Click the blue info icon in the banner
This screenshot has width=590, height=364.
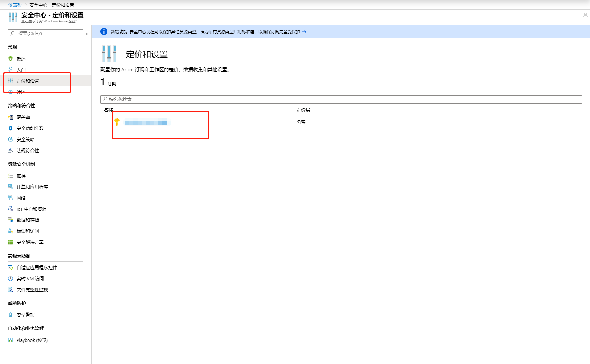(x=104, y=31)
